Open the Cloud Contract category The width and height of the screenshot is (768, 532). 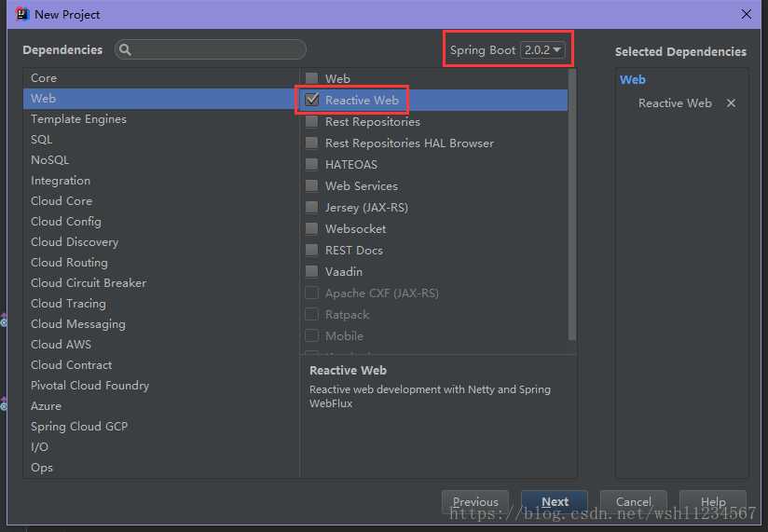click(160, 365)
